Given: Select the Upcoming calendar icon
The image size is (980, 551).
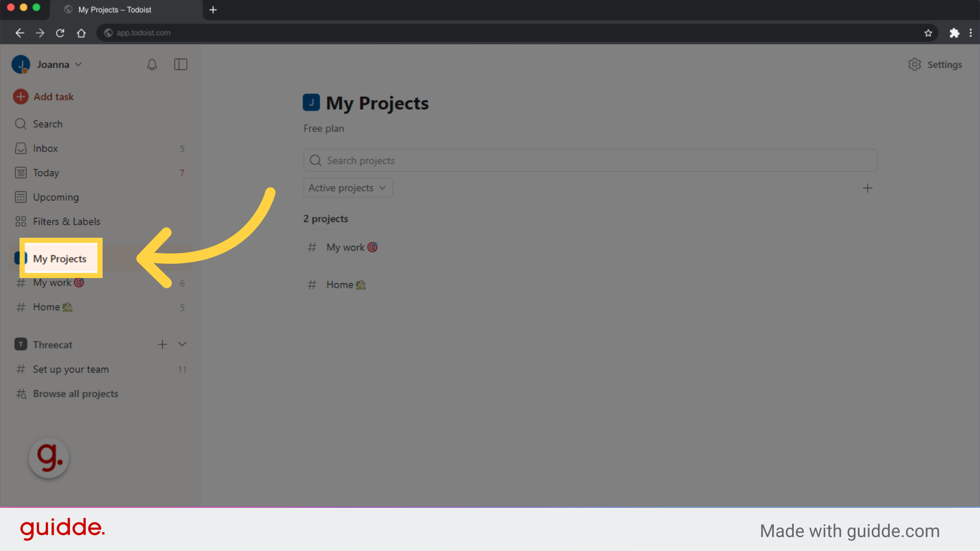Looking at the screenshot, I should pyautogui.click(x=20, y=197).
